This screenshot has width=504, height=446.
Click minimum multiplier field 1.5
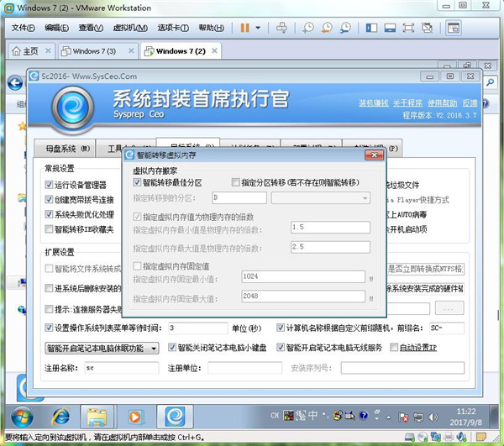(x=330, y=227)
